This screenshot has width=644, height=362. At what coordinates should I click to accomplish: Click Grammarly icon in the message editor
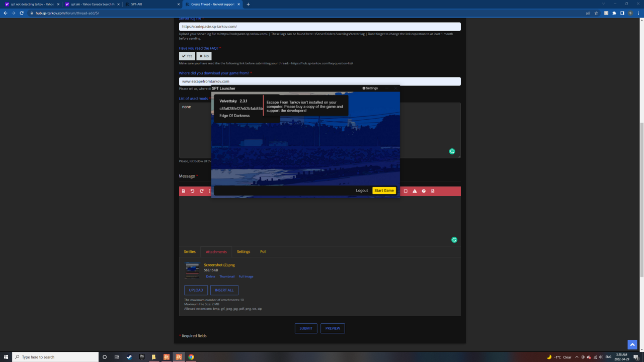point(454,240)
